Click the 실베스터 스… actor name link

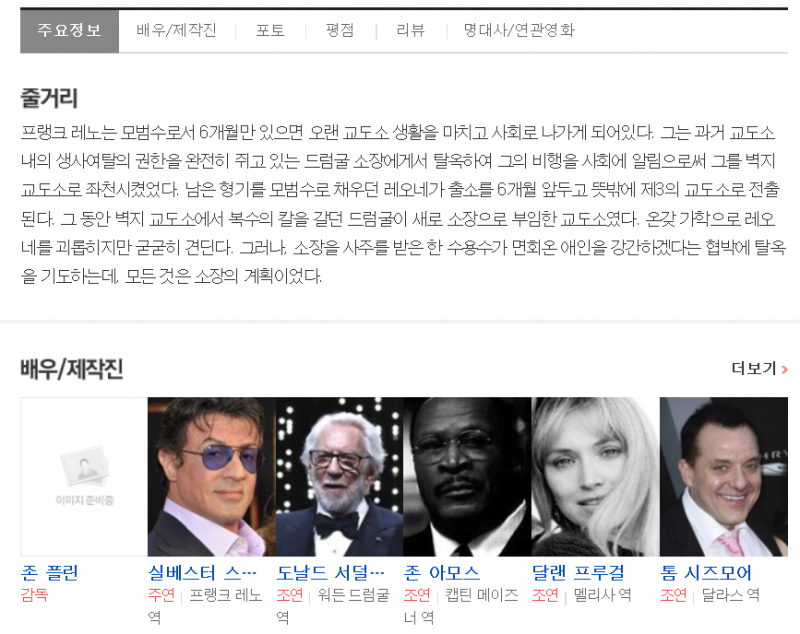(203, 573)
